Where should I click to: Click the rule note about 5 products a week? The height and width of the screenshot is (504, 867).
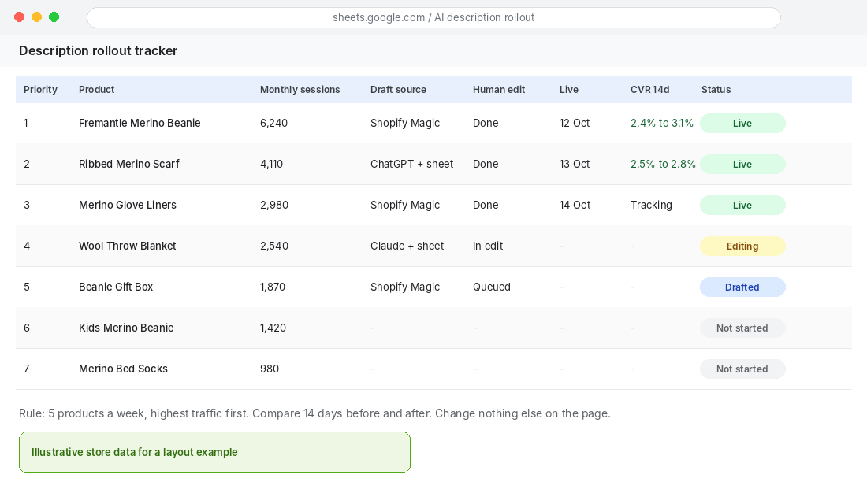[x=314, y=413]
